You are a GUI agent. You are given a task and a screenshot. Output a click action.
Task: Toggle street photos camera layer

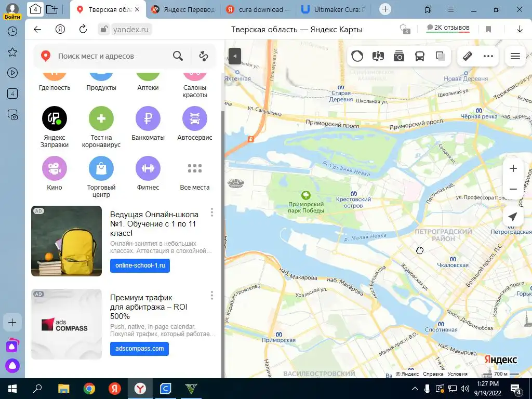[x=399, y=56]
